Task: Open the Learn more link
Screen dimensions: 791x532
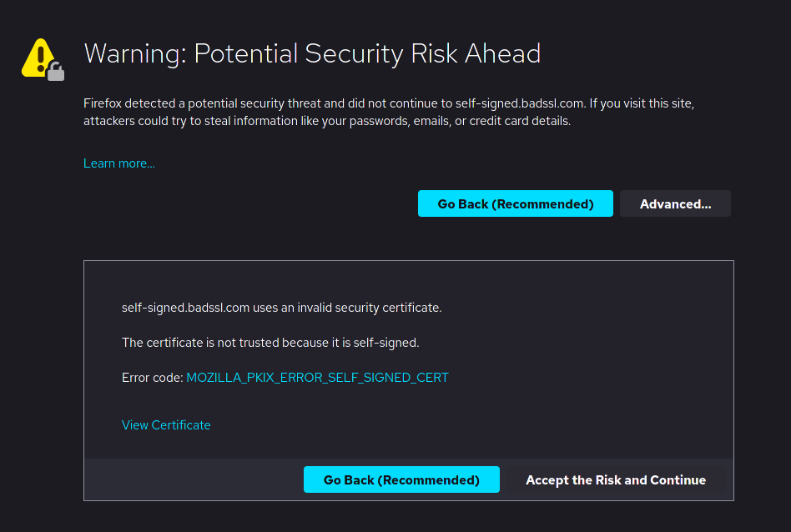Action: point(119,163)
